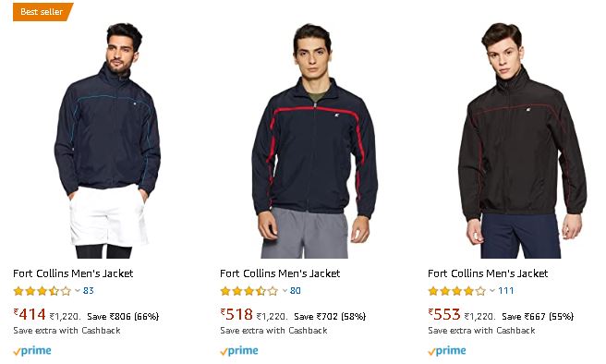Click Prime logo under ₹518 jacket
This screenshot has width=606, height=364.
tap(239, 351)
